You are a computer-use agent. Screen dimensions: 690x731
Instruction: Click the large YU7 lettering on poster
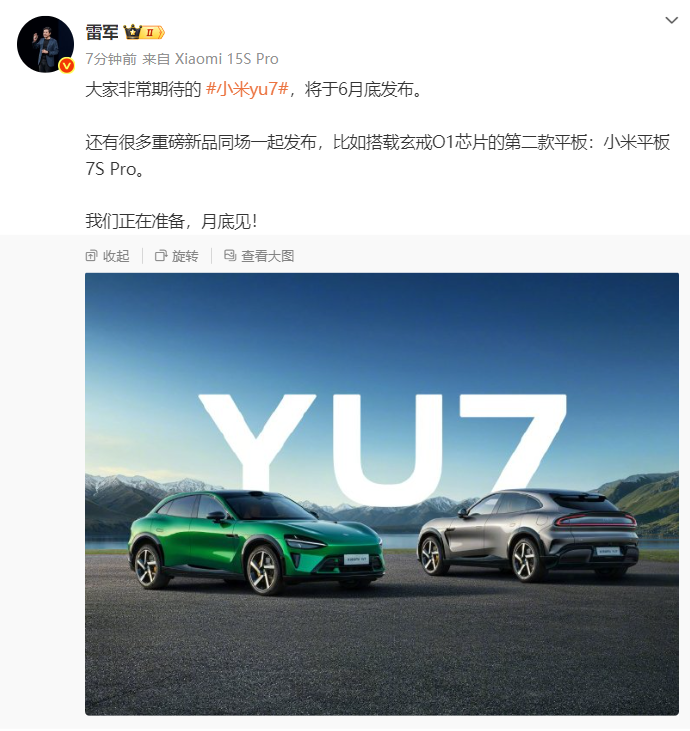click(x=382, y=448)
